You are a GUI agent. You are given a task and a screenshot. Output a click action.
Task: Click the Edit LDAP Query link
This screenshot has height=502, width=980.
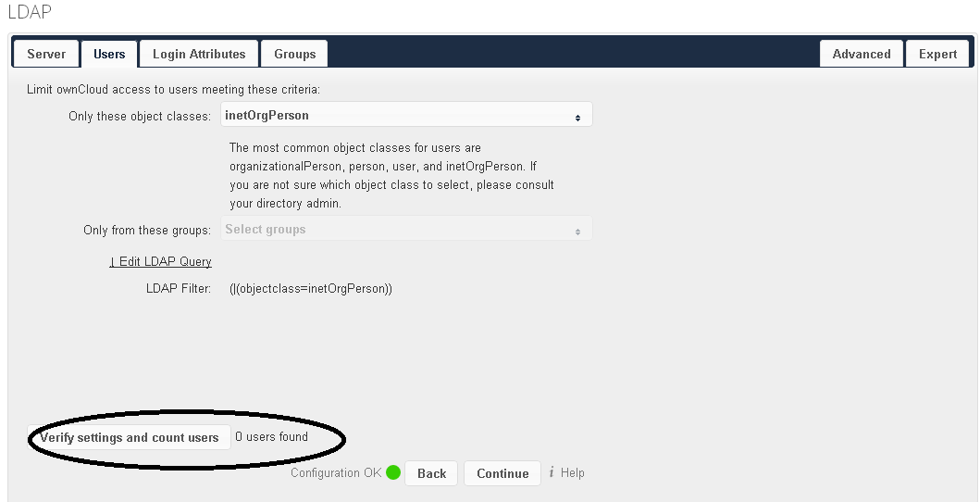tap(161, 261)
